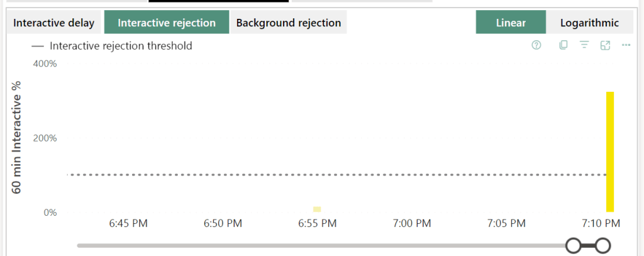Screen dimensions: 644x256
Task: Click the gray time range slider track
Action: [x=314, y=245]
